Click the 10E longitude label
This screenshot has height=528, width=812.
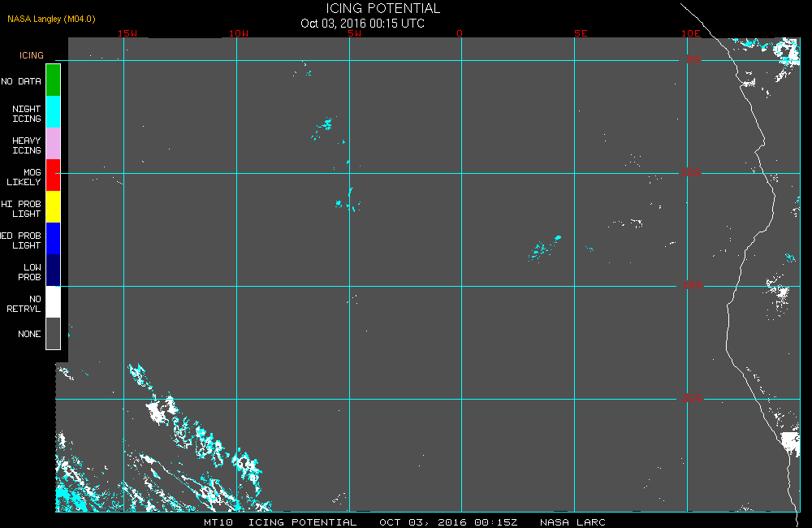pyautogui.click(x=691, y=33)
